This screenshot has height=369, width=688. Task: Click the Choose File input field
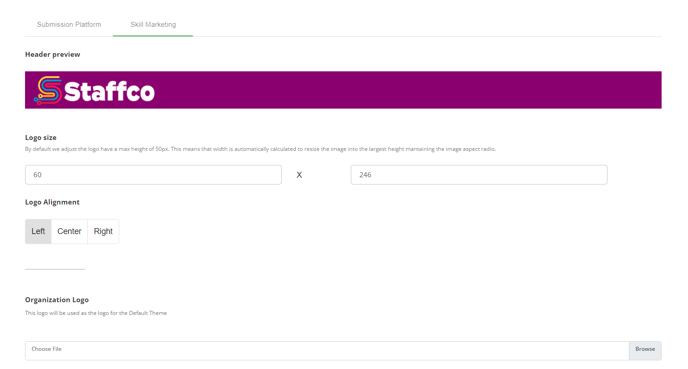coord(327,351)
